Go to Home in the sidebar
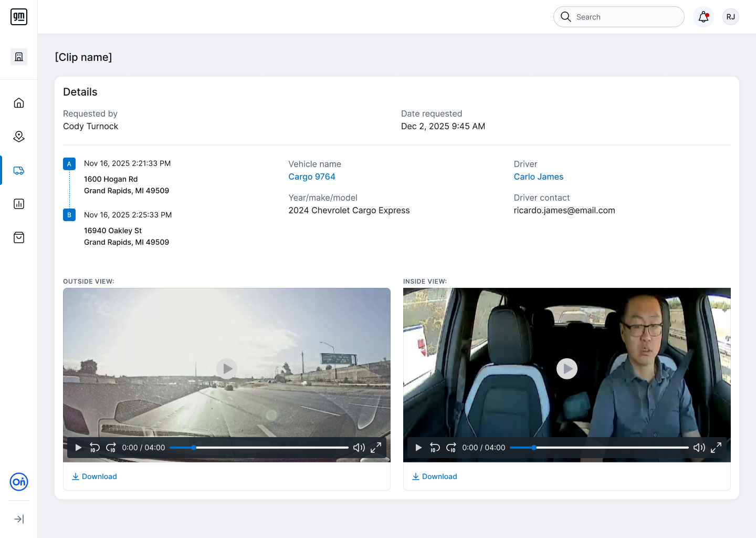 (x=19, y=103)
